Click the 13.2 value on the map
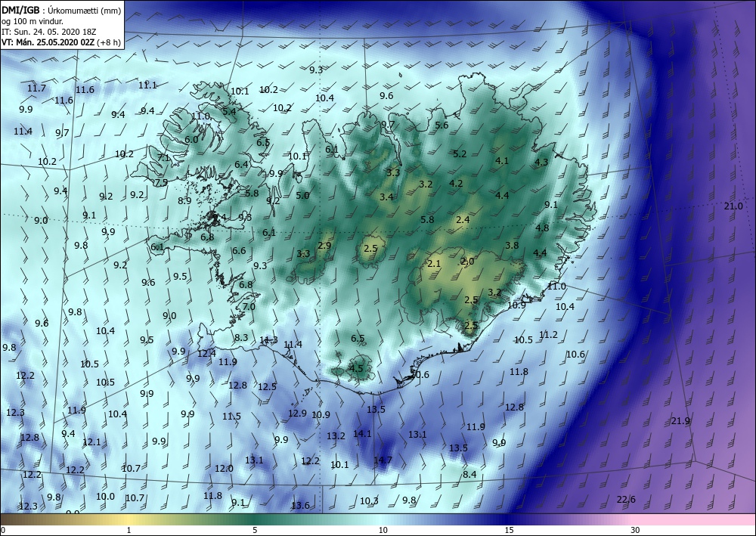 click(336, 435)
